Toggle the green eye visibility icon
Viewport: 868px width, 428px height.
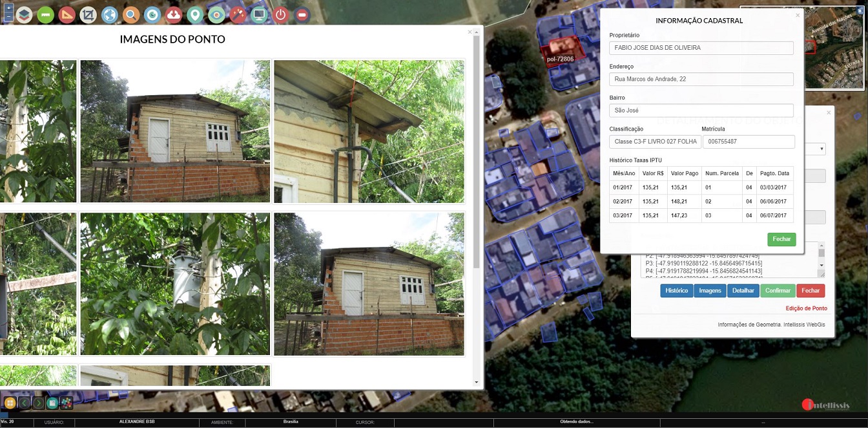point(216,14)
